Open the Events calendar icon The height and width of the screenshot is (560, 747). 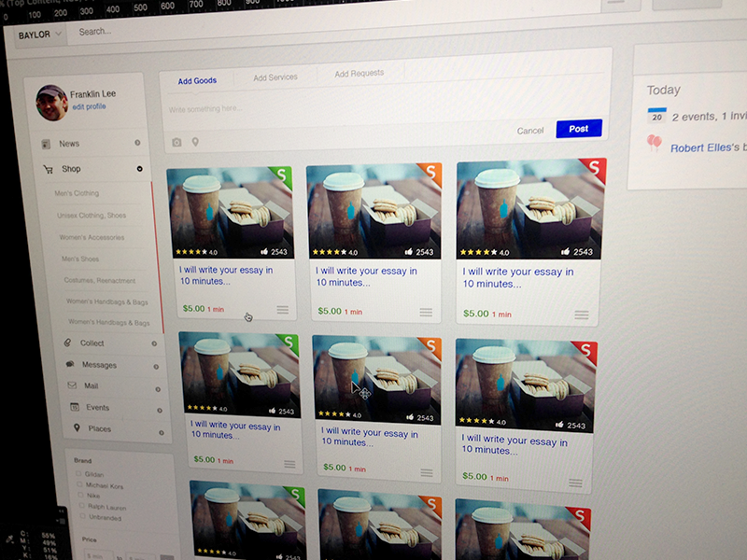tap(75, 407)
